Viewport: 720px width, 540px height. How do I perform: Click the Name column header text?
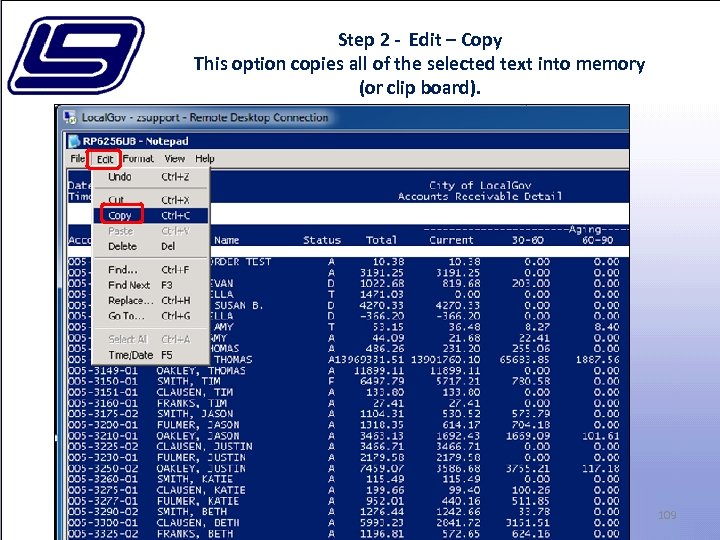pos(226,240)
